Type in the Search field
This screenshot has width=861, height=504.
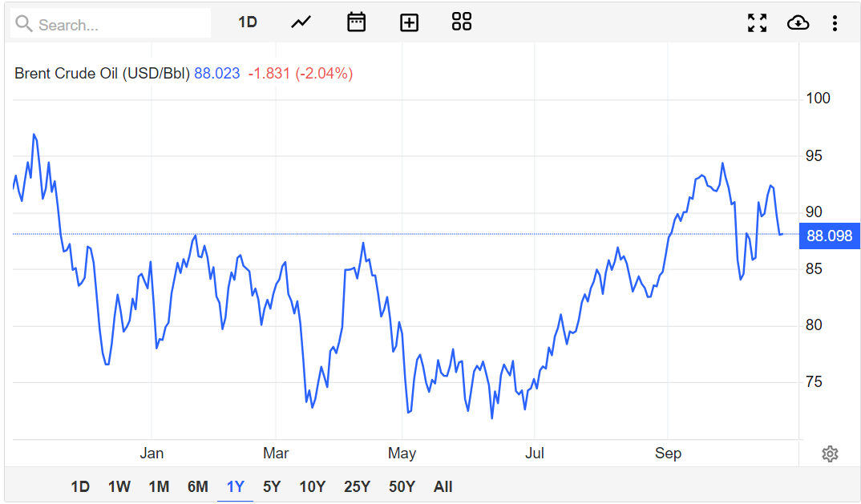click(120, 25)
